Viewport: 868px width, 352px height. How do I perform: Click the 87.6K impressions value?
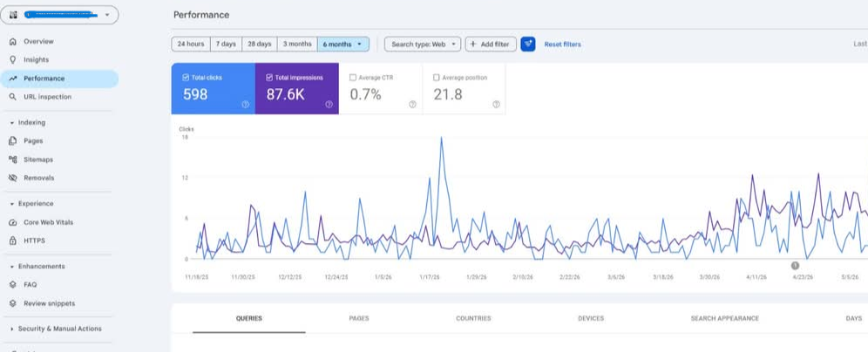coord(286,95)
